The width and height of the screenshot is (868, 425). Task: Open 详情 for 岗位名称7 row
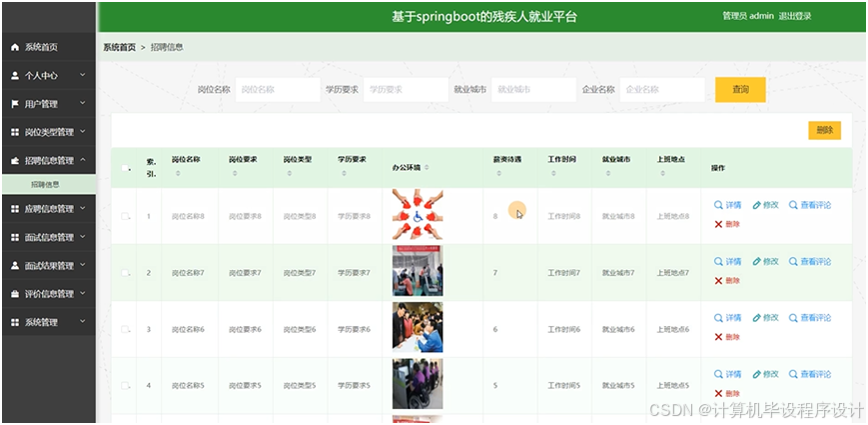[727, 262]
